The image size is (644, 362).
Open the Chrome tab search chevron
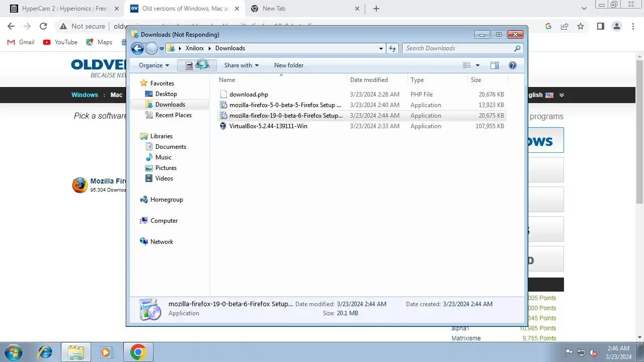pyautogui.click(x=584, y=9)
